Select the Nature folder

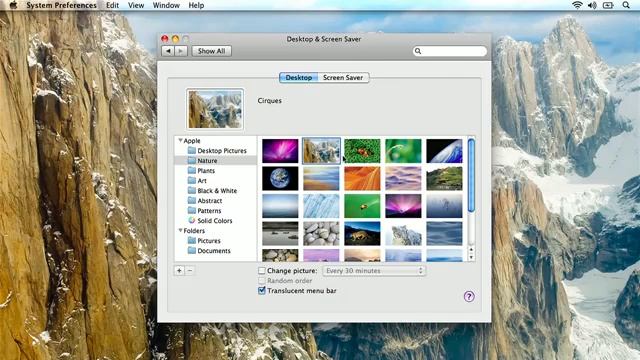click(216, 161)
